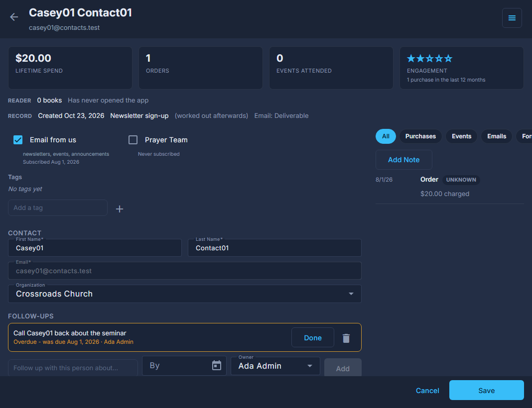This screenshot has width=532, height=408.
Task: Click 'Has never opened the app' text
Action: (108, 101)
